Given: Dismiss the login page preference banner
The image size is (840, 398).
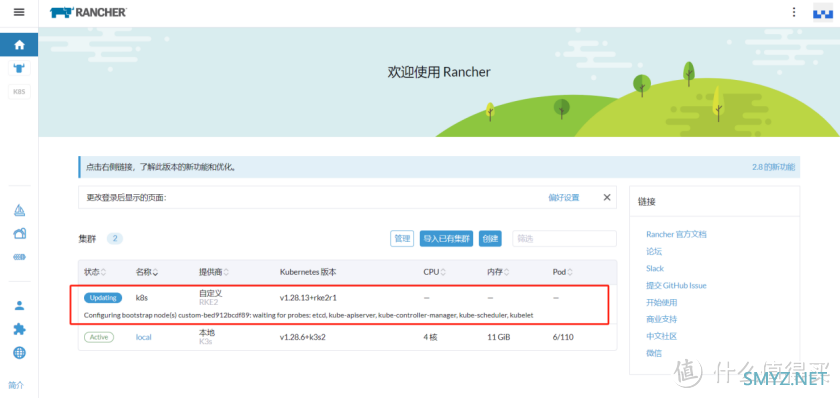Looking at the screenshot, I should coord(607,197).
